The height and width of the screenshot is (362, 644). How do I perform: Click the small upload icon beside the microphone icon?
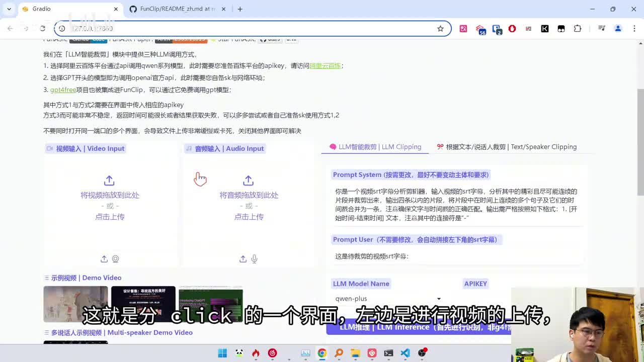click(x=243, y=259)
